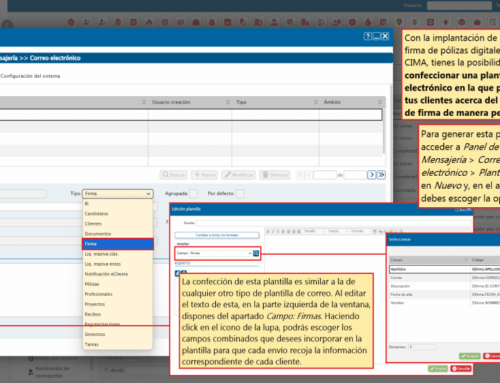Select Pólizas in Tipo list
Screen dimensions: 500x383
pos(118,284)
